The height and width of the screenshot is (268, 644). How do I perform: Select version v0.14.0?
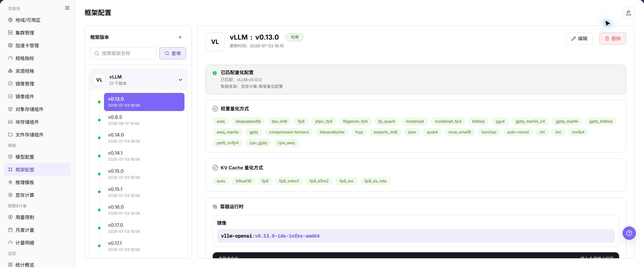pos(144,138)
